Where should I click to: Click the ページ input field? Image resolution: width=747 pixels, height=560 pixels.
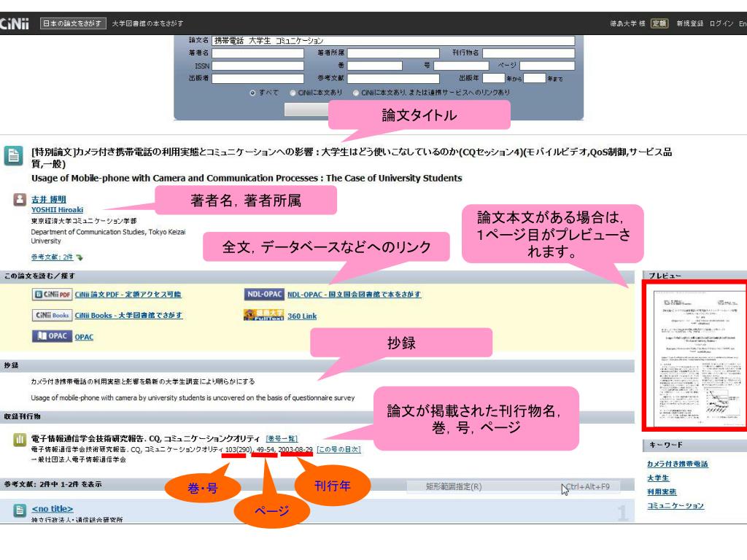(547, 66)
